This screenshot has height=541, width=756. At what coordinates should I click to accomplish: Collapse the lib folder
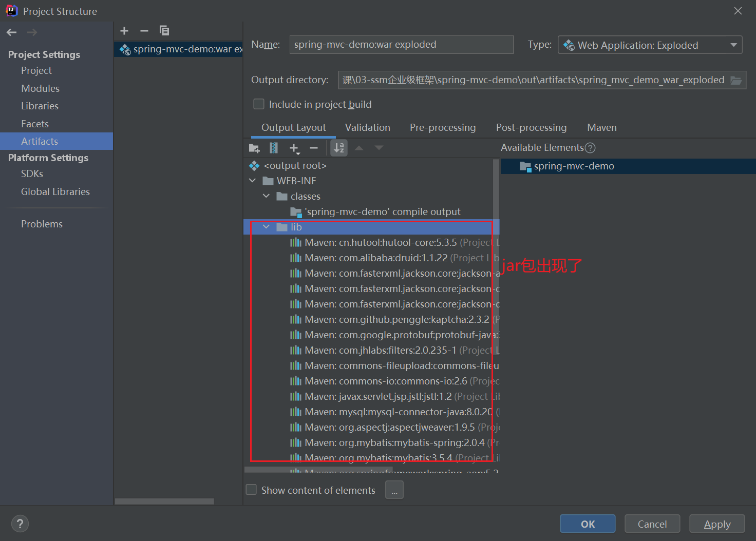pyautogui.click(x=266, y=227)
